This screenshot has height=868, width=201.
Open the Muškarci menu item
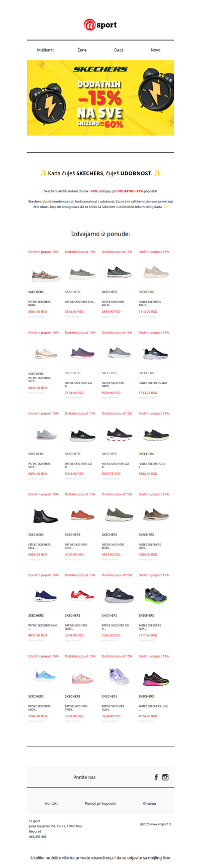click(x=45, y=50)
